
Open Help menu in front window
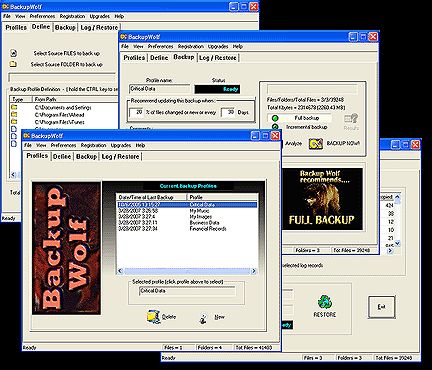(140, 145)
